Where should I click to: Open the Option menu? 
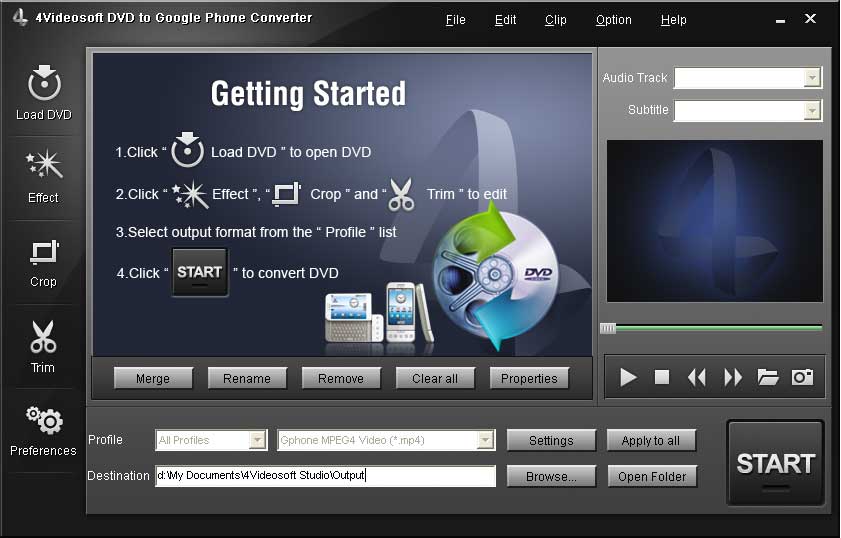click(x=614, y=20)
